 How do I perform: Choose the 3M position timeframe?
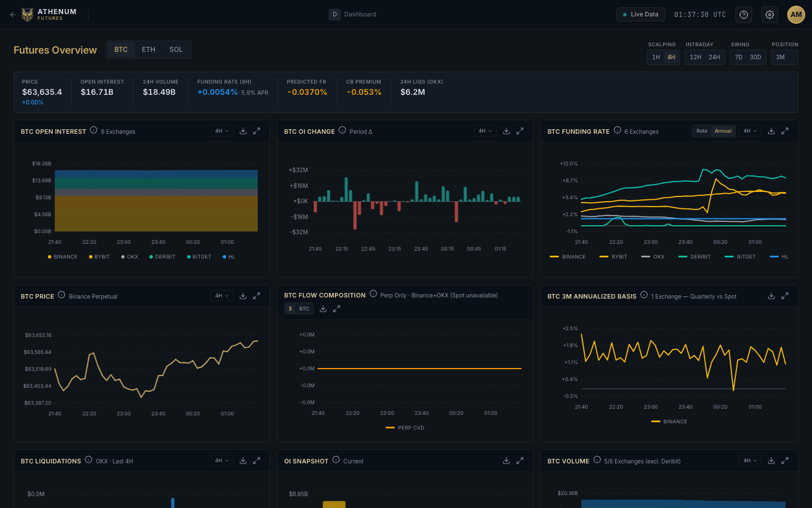tap(780, 57)
